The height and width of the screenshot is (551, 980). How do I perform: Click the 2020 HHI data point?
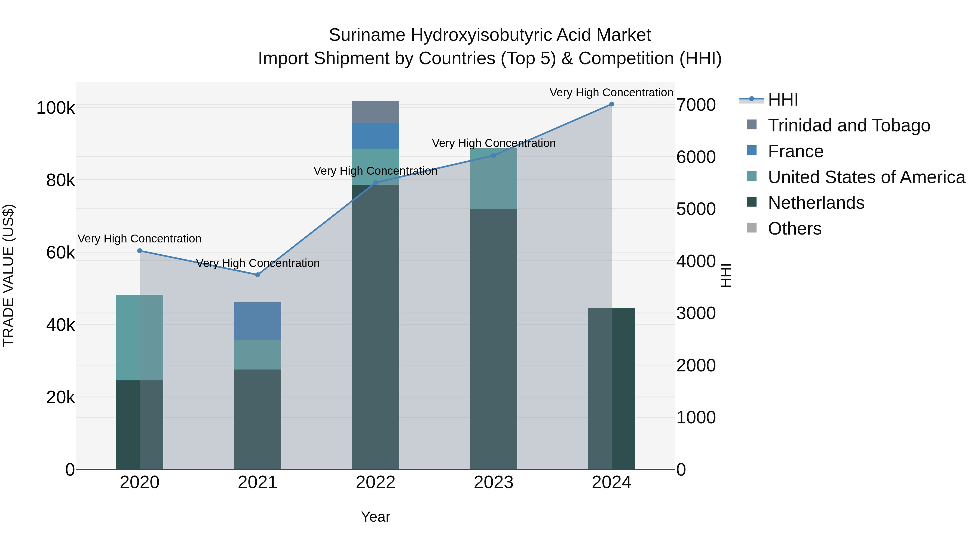(140, 251)
